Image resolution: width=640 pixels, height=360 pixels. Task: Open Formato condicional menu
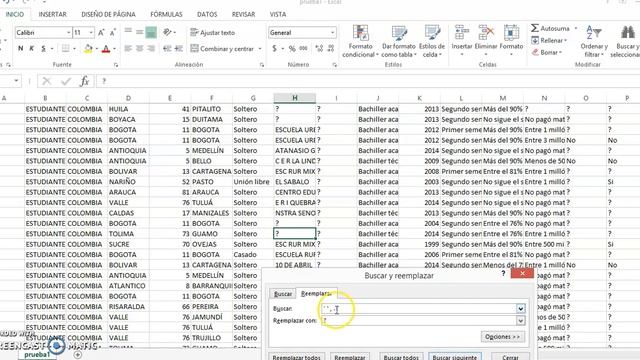pyautogui.click(x=360, y=41)
